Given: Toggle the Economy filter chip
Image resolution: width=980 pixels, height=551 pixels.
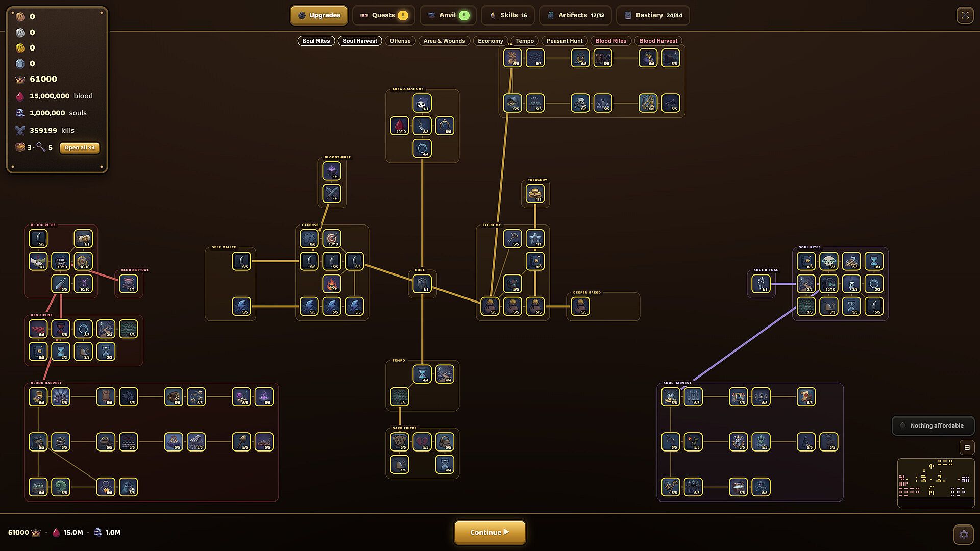Looking at the screenshot, I should (491, 41).
